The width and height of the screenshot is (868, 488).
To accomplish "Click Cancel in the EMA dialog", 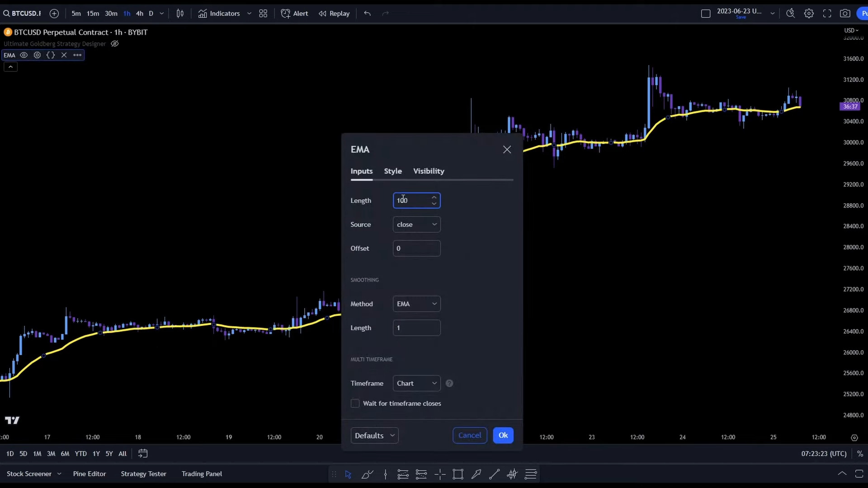I will (x=470, y=435).
